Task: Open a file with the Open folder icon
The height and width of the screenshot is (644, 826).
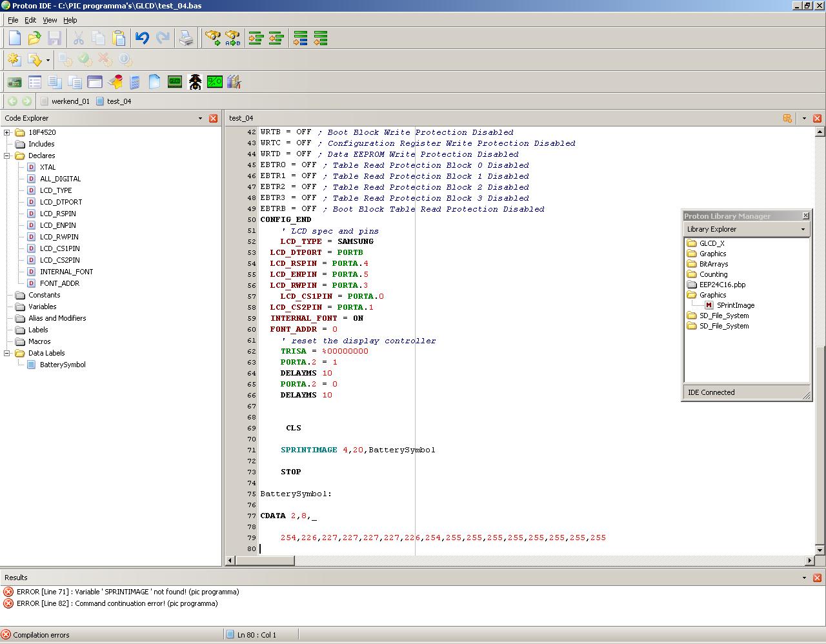Action: point(34,39)
